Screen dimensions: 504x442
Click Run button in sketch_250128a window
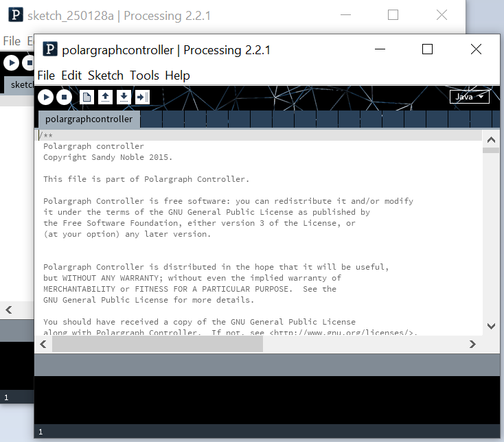12,62
